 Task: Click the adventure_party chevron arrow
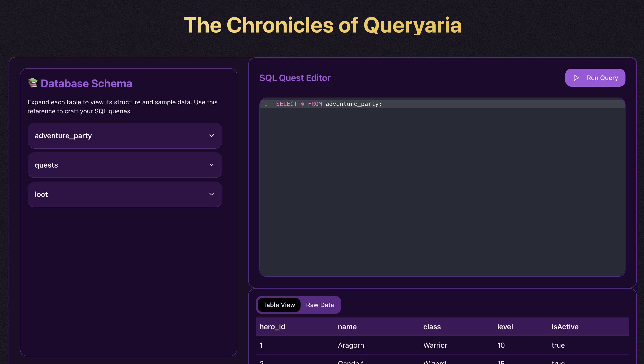[x=212, y=135]
